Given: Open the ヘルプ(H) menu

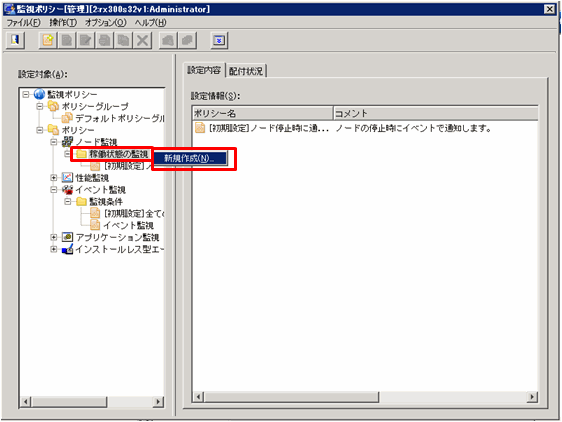Looking at the screenshot, I should [x=150, y=23].
